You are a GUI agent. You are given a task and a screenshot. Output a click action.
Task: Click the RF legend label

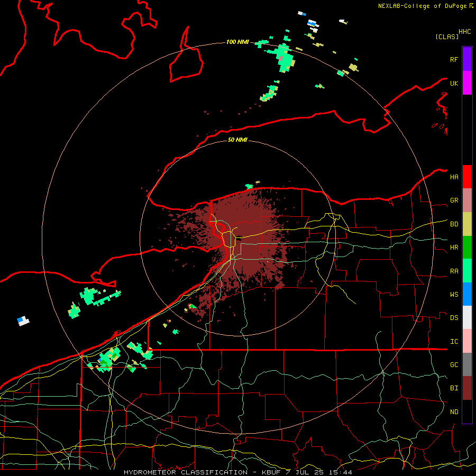click(x=454, y=59)
